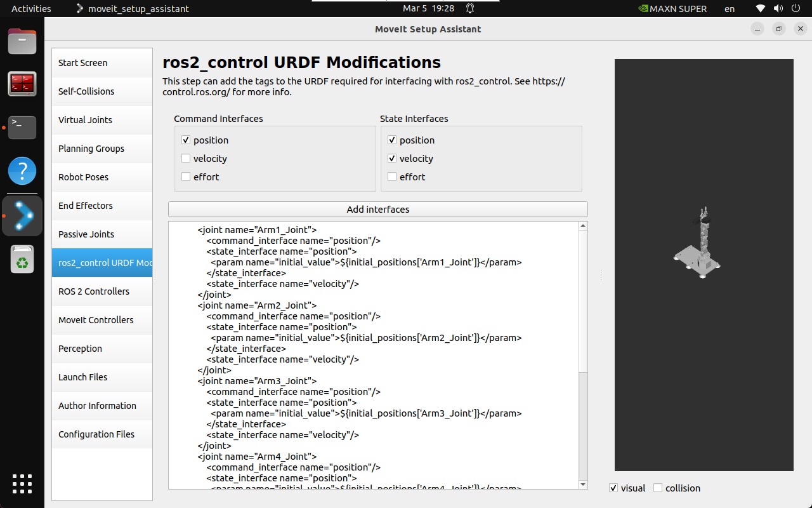This screenshot has height=508, width=812.
Task: Enable effort state interface
Action: (x=392, y=177)
